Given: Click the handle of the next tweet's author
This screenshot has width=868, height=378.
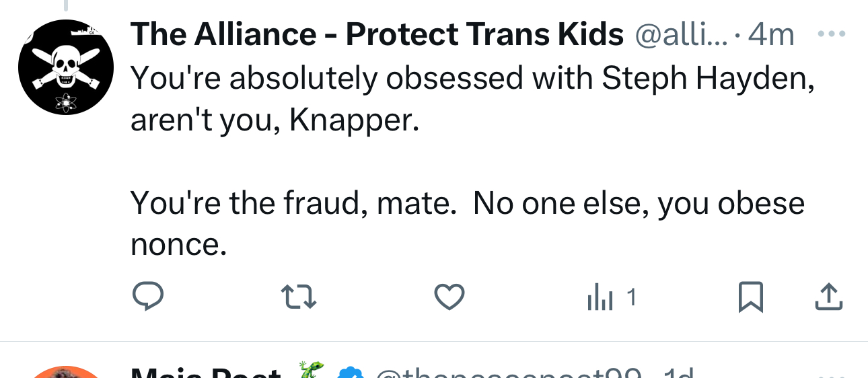Looking at the screenshot, I should pos(511,373).
